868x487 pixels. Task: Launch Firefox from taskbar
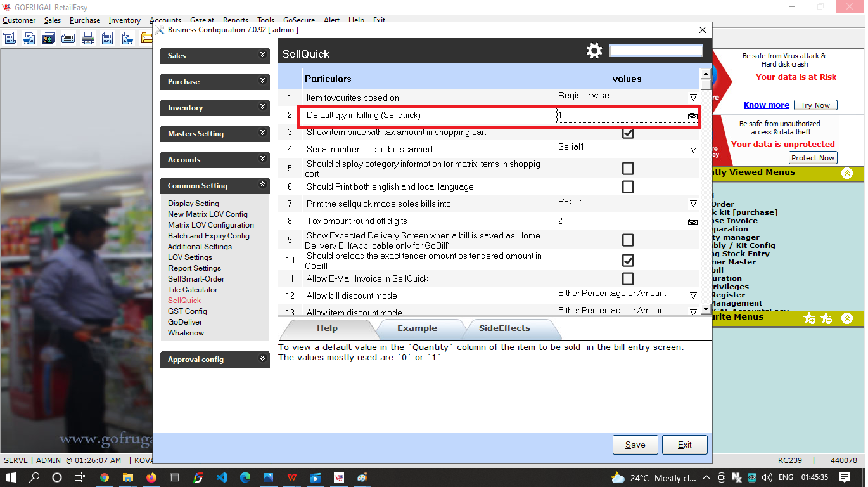151,477
